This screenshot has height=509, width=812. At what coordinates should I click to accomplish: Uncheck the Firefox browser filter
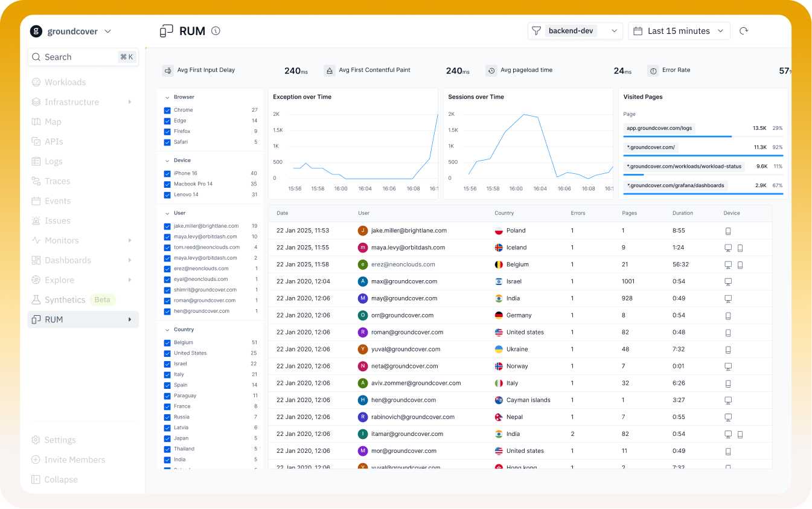167,132
